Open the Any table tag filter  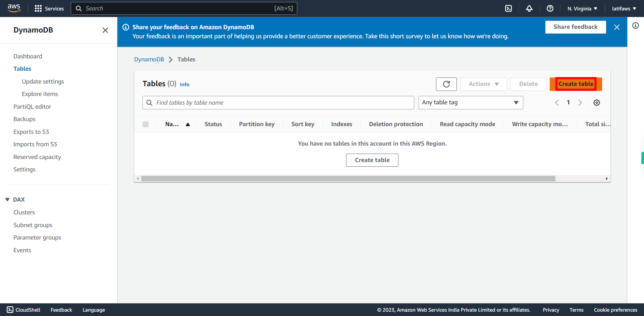pyautogui.click(x=471, y=103)
